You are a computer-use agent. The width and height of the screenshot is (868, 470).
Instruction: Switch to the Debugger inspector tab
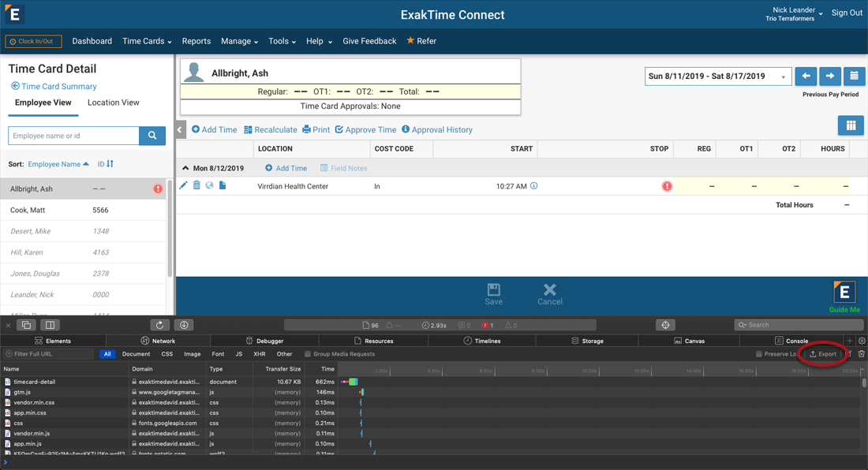pyautogui.click(x=264, y=341)
